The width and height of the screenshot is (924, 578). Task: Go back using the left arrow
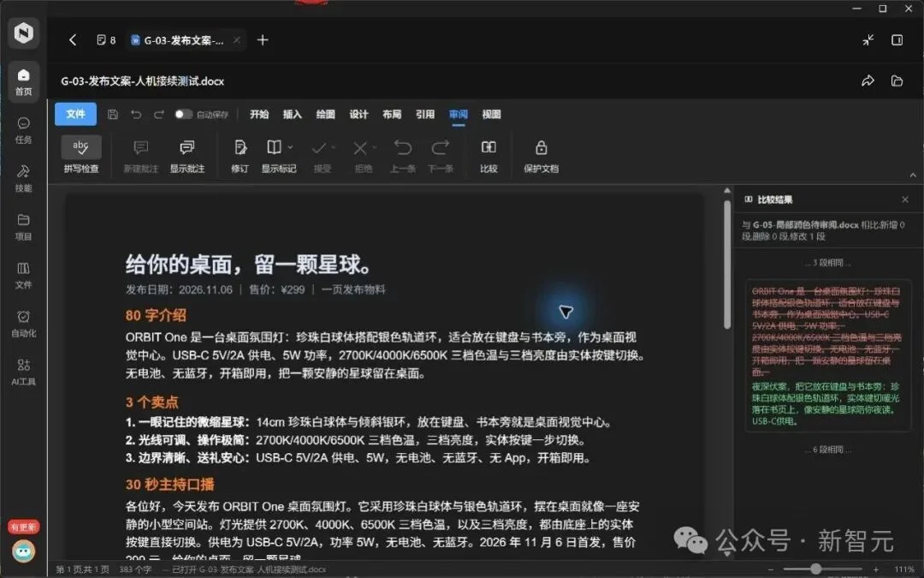click(x=73, y=39)
